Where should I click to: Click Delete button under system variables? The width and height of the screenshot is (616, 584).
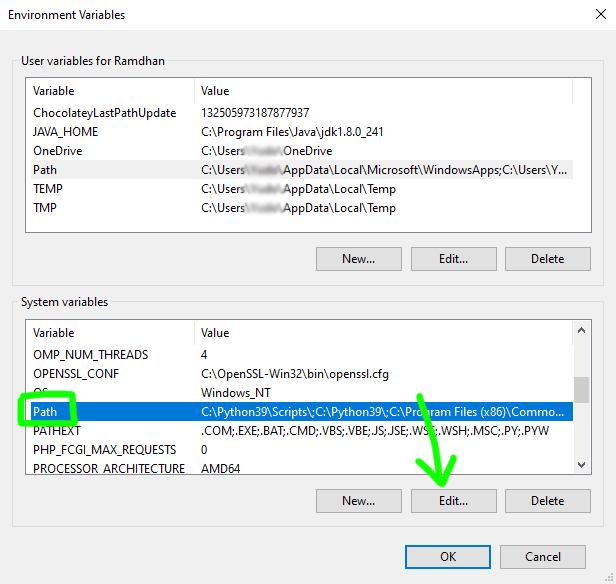click(x=547, y=501)
